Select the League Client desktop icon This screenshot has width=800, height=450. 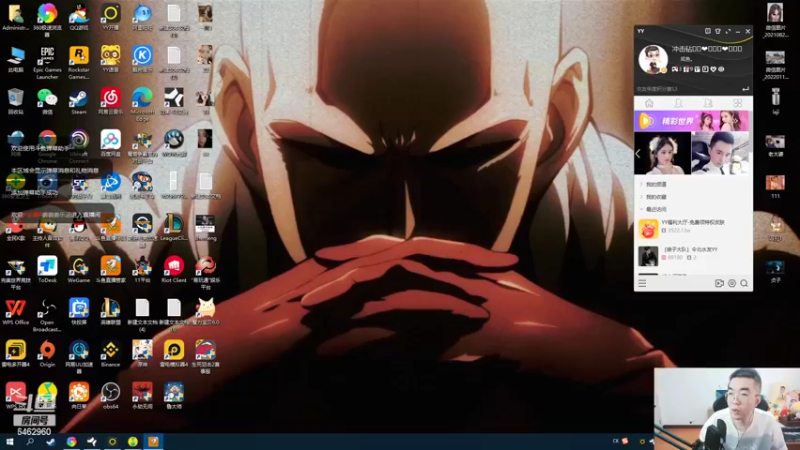pos(174,228)
